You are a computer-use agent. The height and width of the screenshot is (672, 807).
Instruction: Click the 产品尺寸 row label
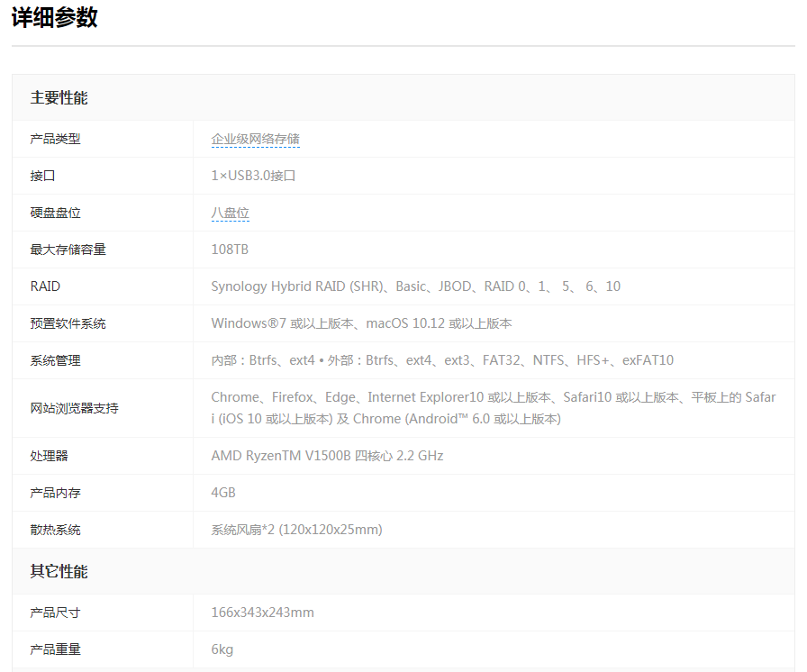click(x=55, y=613)
